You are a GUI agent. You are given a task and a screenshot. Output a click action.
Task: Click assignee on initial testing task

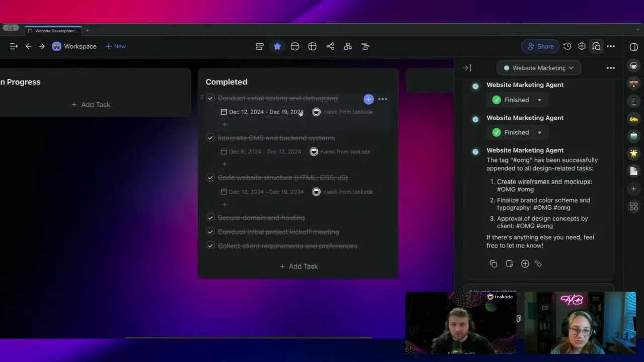coord(343,112)
